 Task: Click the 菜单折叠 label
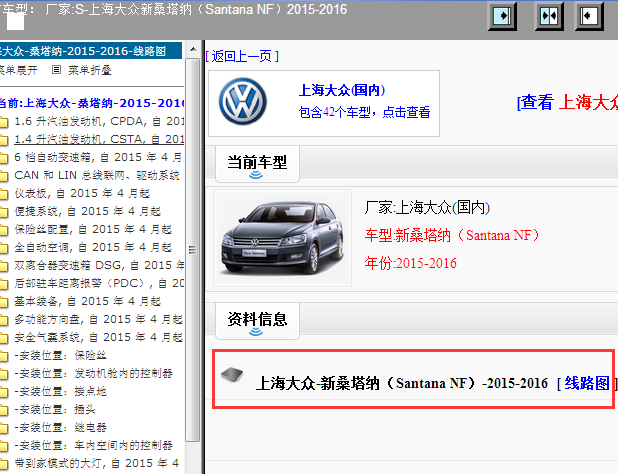tap(90, 70)
